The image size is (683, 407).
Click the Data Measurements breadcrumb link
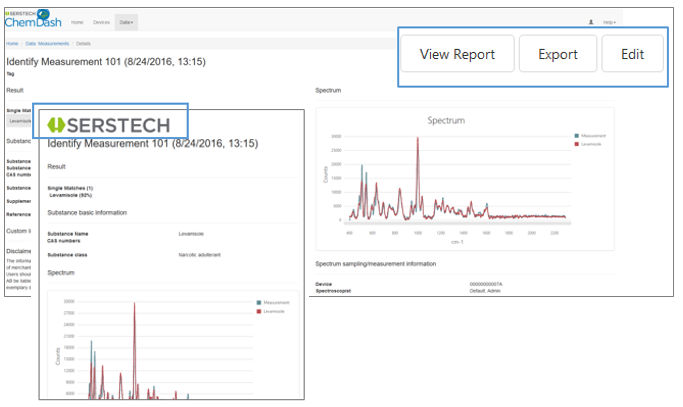coord(47,44)
